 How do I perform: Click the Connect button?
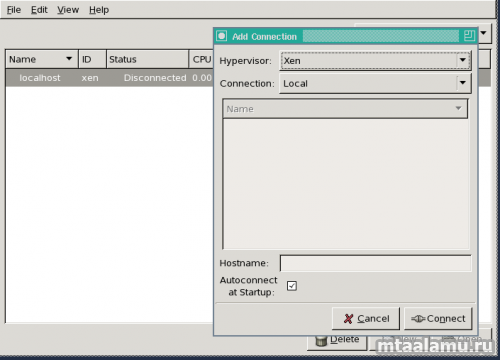(438, 318)
